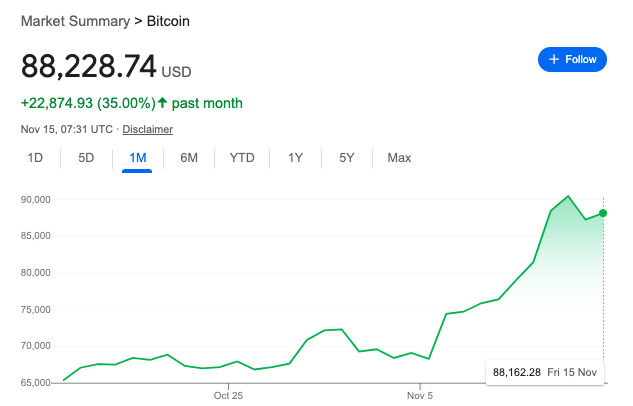Select the 5D time range tab
This screenshot has width=633, height=406.
(86, 158)
